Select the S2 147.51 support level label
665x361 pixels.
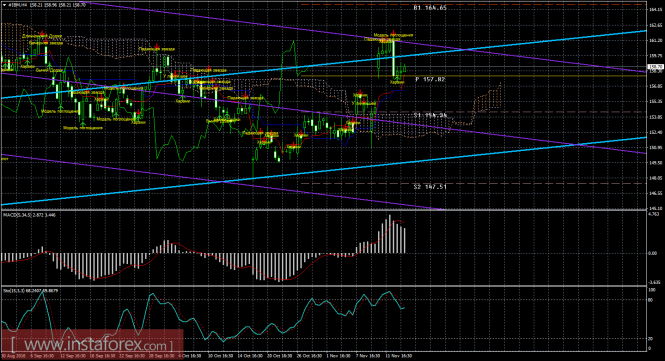tap(430, 186)
